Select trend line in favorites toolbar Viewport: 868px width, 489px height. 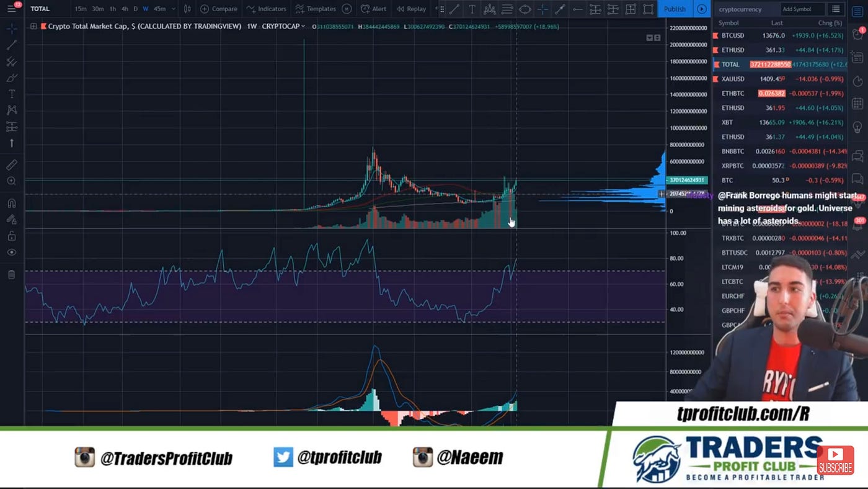[454, 9]
